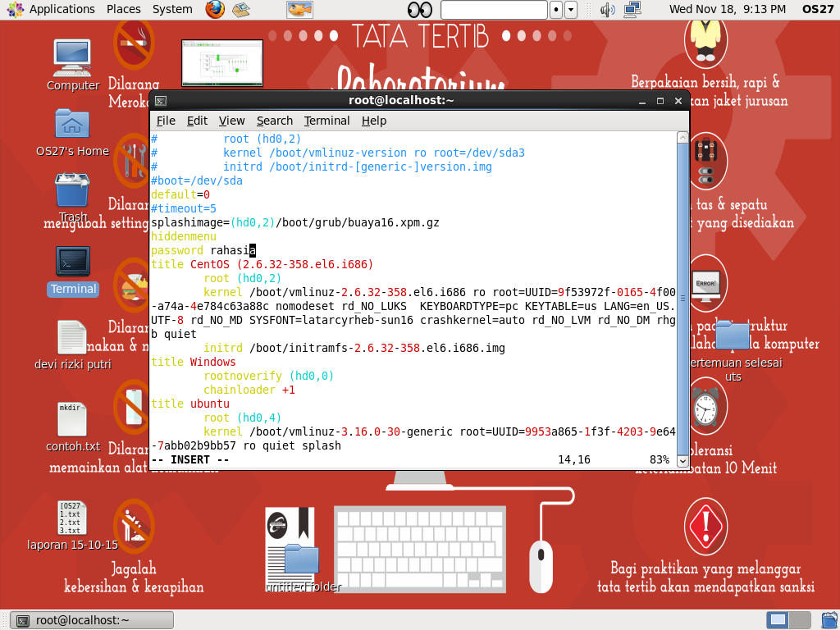The height and width of the screenshot is (630, 840).
Task: Open the Terminal menu in the terminal window
Action: click(326, 121)
